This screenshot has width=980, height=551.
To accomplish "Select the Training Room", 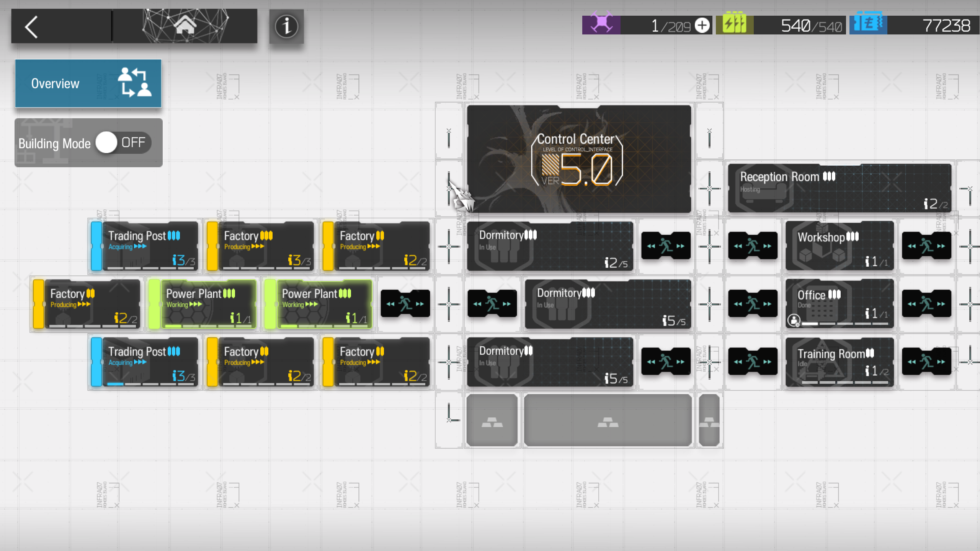I will [840, 362].
